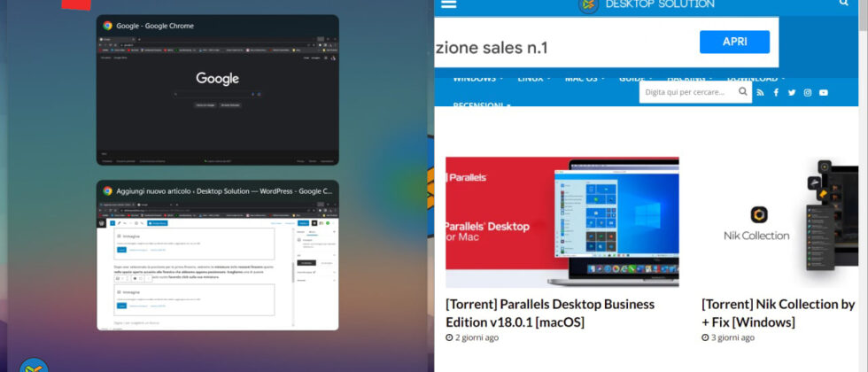Open the Instagram social icon
Image resolution: width=868 pixels, height=372 pixels.
click(808, 92)
